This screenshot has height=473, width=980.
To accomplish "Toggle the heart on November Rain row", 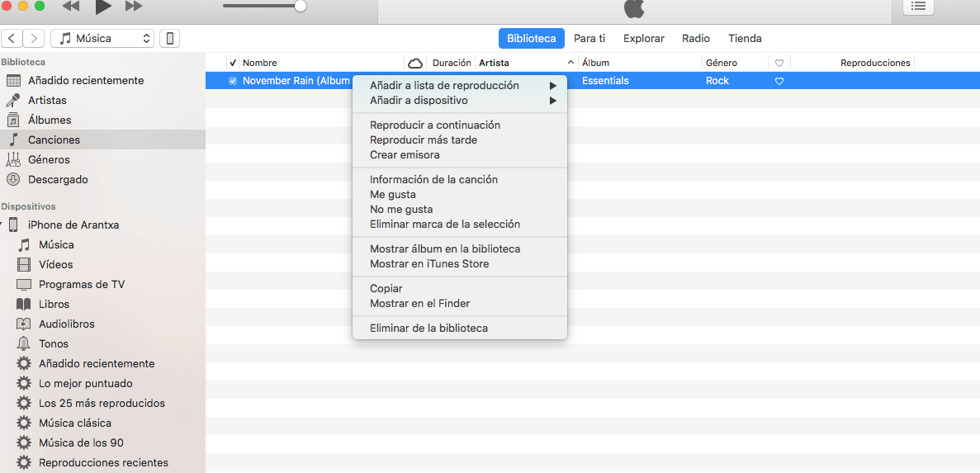I will click(x=779, y=81).
